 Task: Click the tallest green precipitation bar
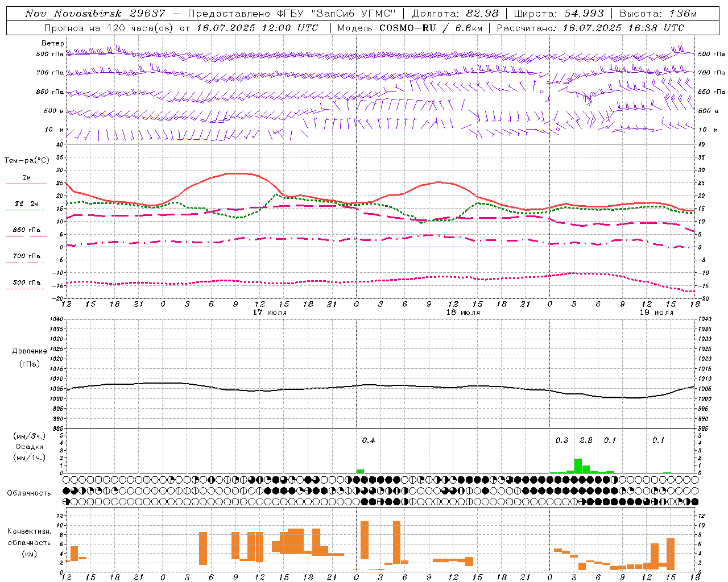coord(578,465)
